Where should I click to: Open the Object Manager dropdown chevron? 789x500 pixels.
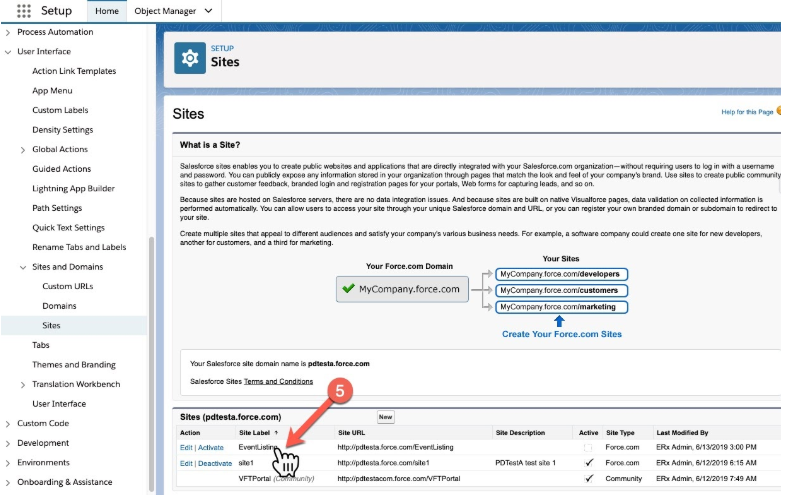(x=208, y=11)
